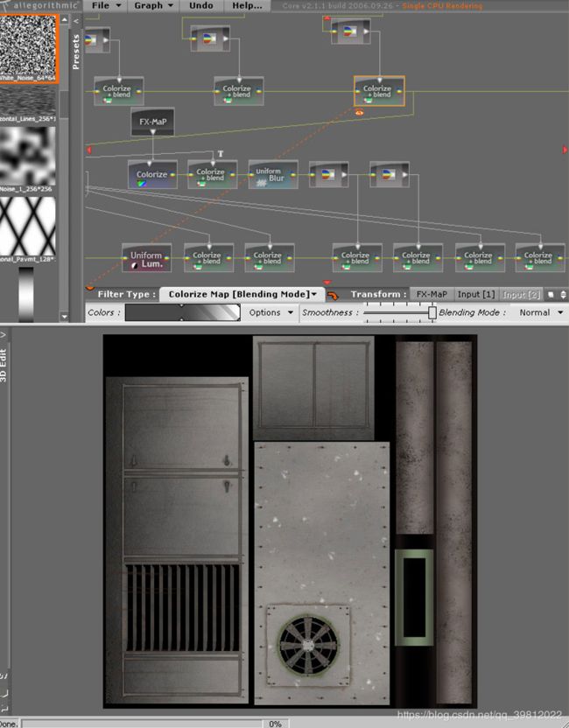The height and width of the screenshot is (728, 569).
Task: Click the presets list scroll-up arrow
Action: point(64,20)
